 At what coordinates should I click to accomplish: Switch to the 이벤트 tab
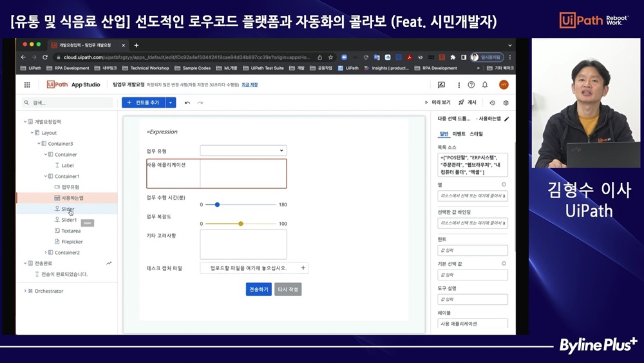(459, 134)
